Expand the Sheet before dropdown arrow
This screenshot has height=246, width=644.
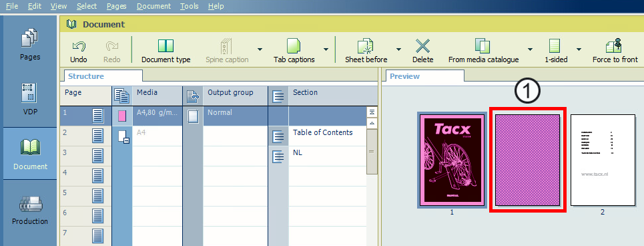click(398, 49)
